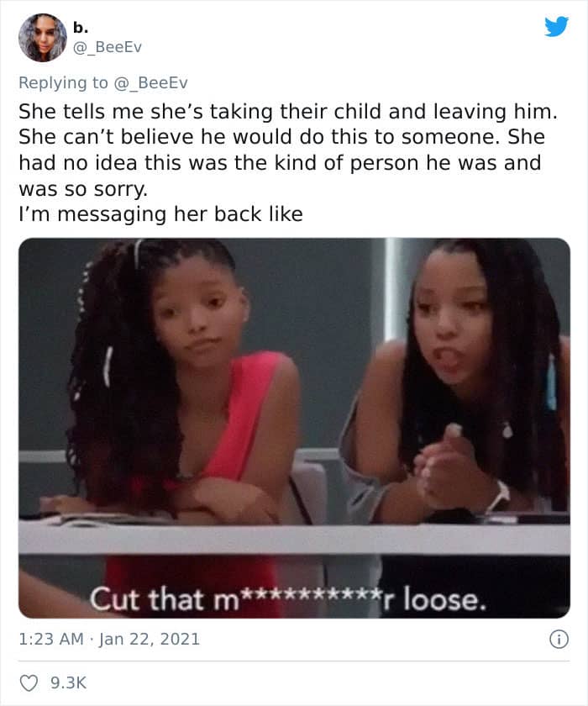Click the display name "b."
Viewport: 588px width, 706px height.
pyautogui.click(x=81, y=28)
